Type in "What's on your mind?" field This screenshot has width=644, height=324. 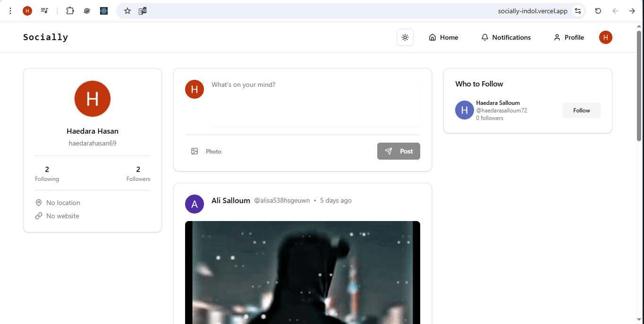point(315,103)
